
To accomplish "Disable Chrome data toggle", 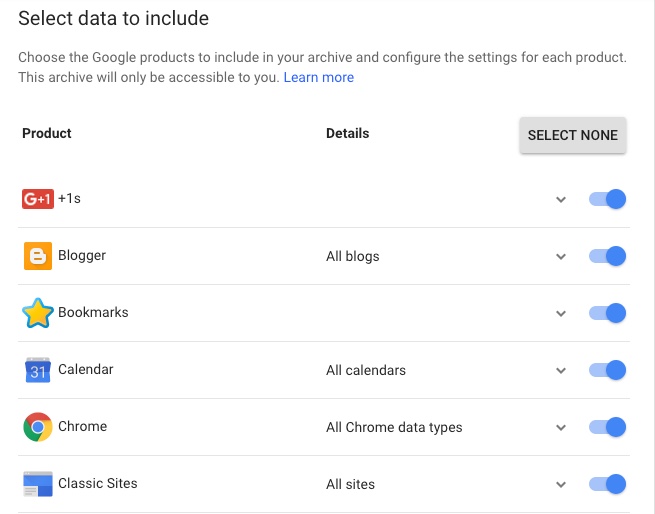I will tap(607, 427).
